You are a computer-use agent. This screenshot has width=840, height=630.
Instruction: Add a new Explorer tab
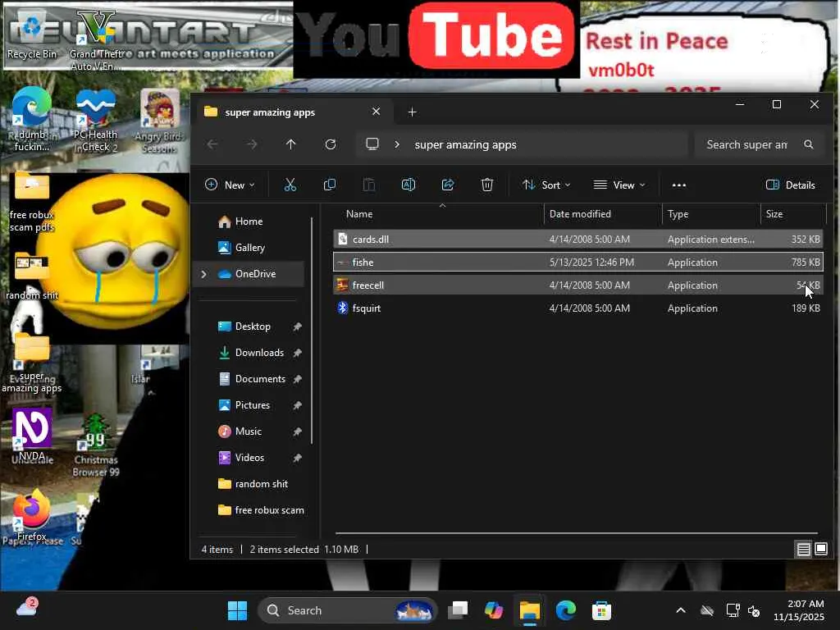pos(412,112)
